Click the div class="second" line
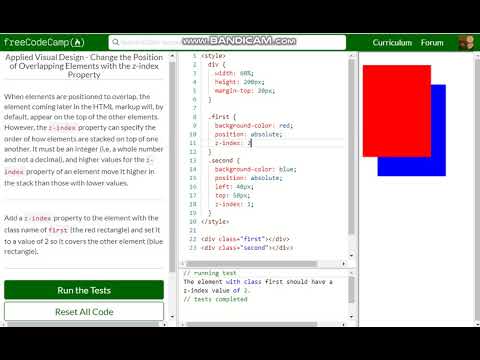The image size is (480, 360). click(247, 248)
